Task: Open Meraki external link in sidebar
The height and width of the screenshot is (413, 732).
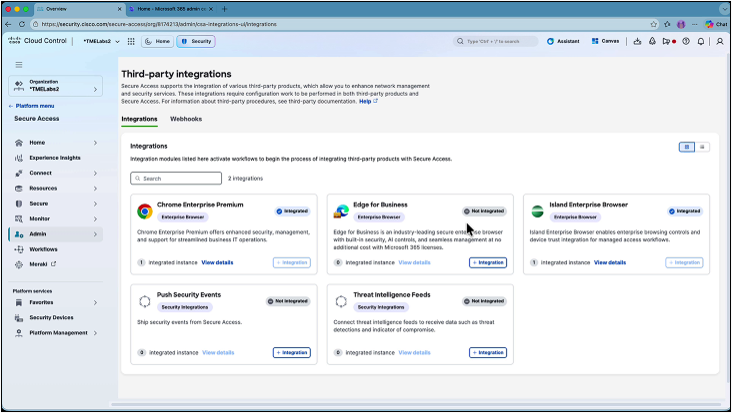Action: tap(42, 265)
